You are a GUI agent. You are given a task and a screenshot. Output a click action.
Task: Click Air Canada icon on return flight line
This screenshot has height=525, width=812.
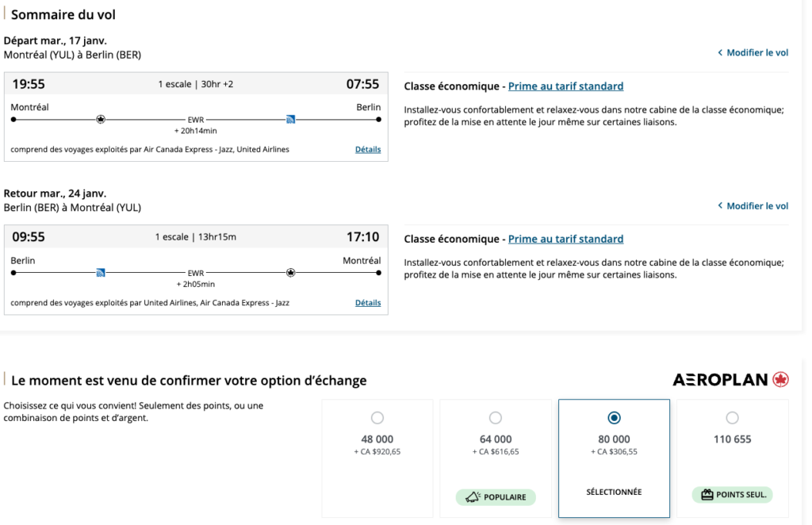[291, 273]
